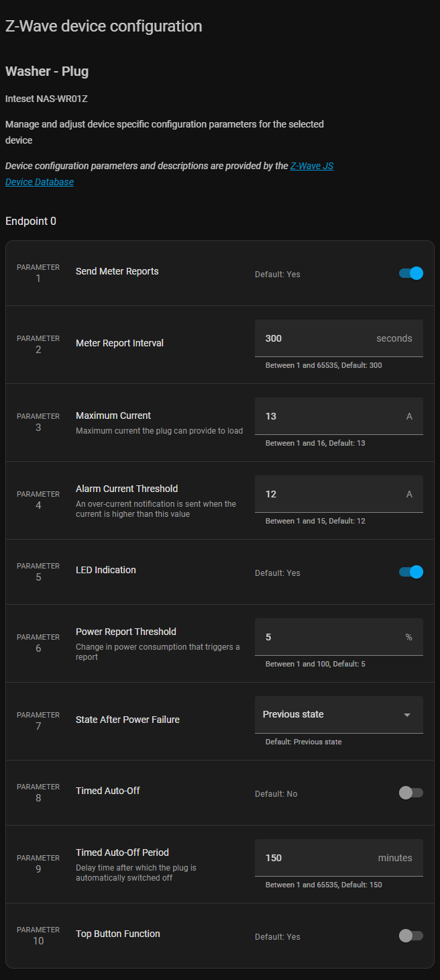The width and height of the screenshot is (440, 980).
Task: Click the Top Button Function label
Action: tap(118, 934)
